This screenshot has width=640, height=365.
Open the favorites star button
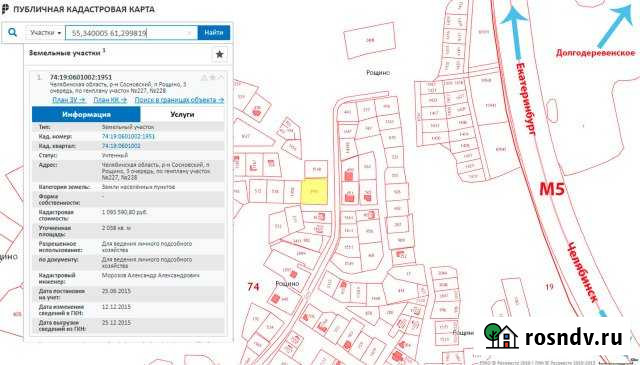click(219, 54)
